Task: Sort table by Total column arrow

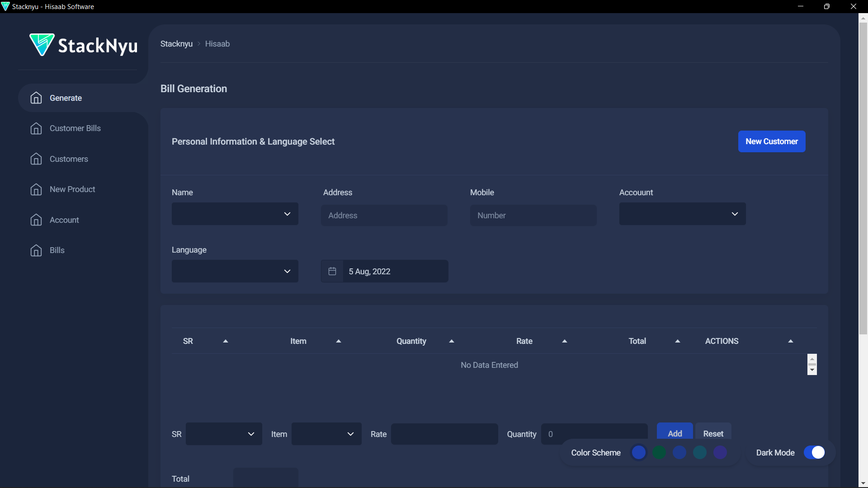Action: (677, 341)
